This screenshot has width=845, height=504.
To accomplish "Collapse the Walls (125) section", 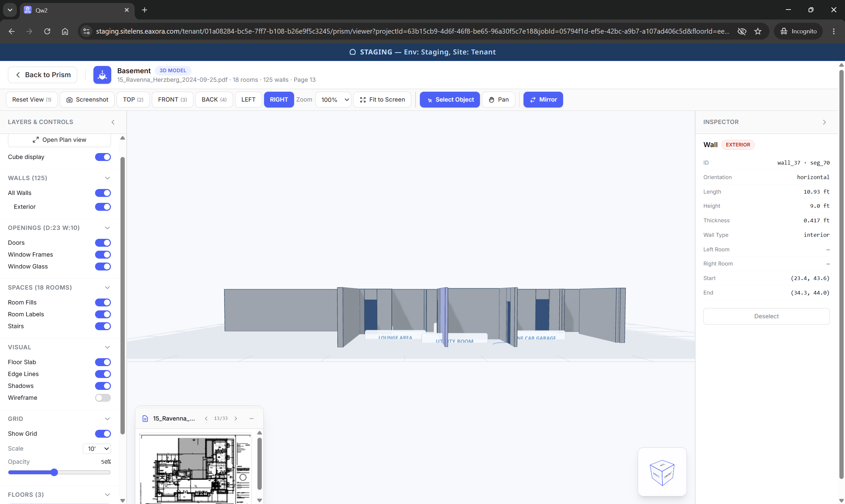I will tap(107, 178).
